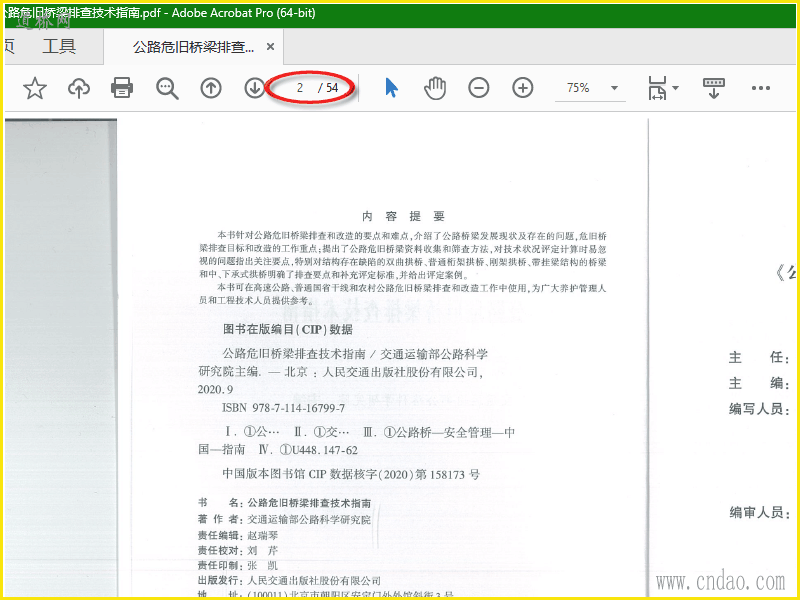Open the read mode scrolling tool

coord(713,88)
